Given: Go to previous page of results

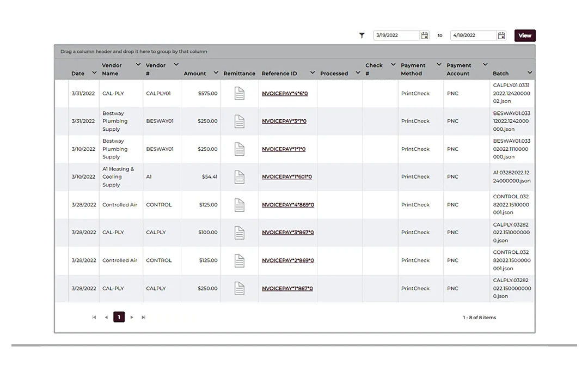Looking at the screenshot, I should point(107,318).
